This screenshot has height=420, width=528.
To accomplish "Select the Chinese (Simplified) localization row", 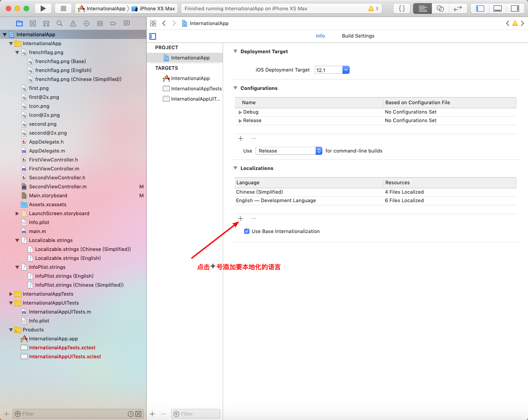I will click(376, 192).
